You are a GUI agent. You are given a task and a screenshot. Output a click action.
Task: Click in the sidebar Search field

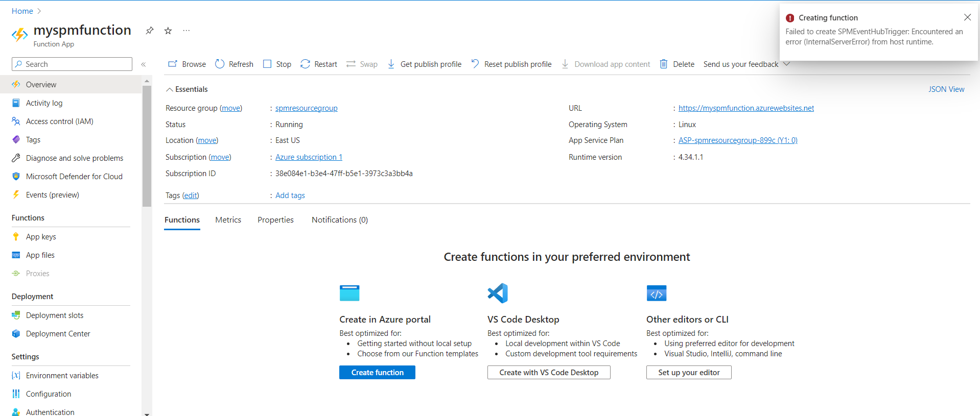tap(72, 64)
